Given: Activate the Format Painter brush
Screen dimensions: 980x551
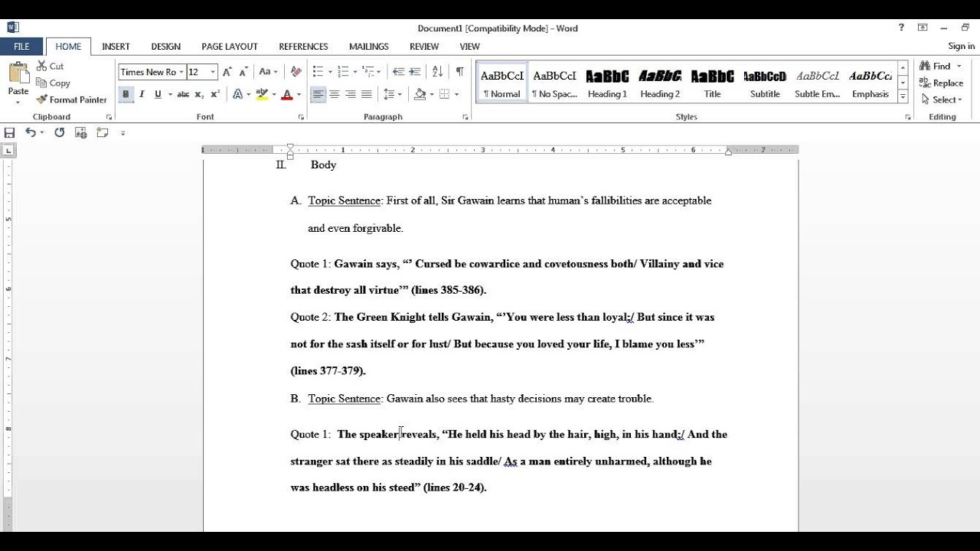Looking at the screenshot, I should [x=41, y=99].
